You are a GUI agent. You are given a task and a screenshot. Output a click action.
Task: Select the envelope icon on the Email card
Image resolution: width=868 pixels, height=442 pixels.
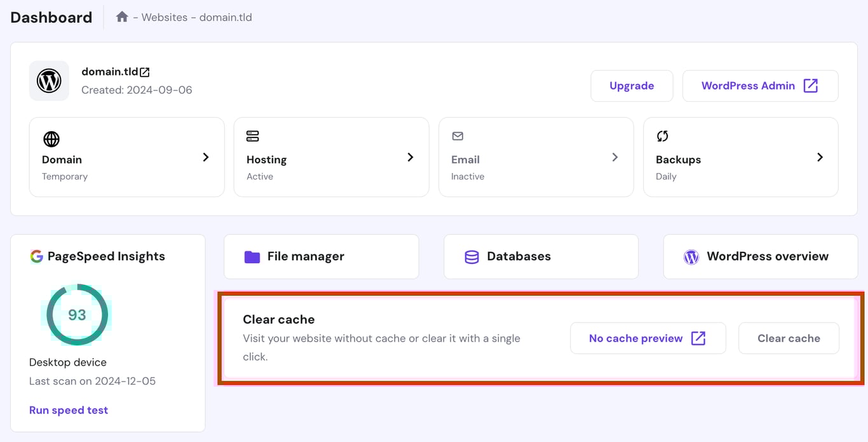pyautogui.click(x=458, y=135)
